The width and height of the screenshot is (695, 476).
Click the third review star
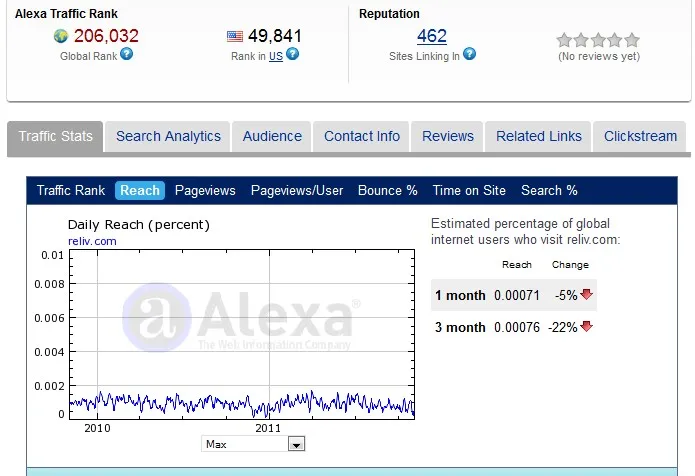(598, 40)
